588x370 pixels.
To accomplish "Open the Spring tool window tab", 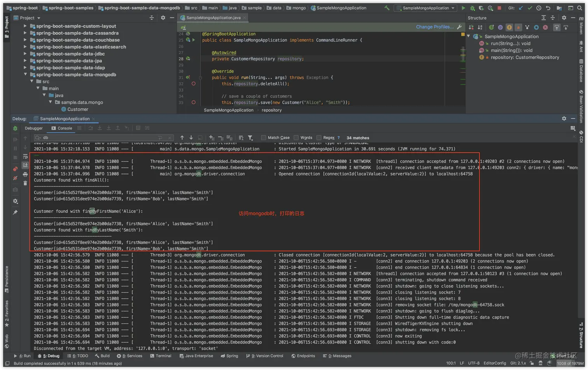I will [229, 356].
